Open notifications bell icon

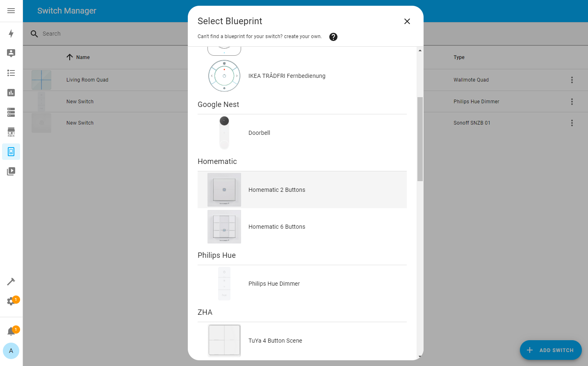click(x=11, y=331)
